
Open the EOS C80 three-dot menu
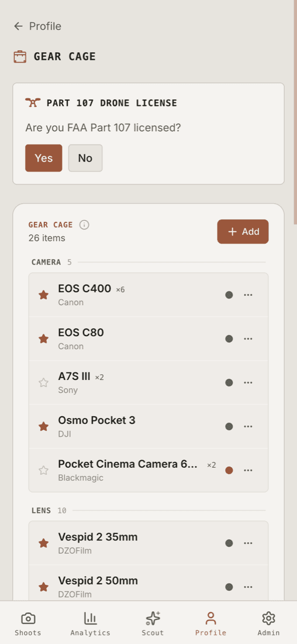pyautogui.click(x=248, y=339)
